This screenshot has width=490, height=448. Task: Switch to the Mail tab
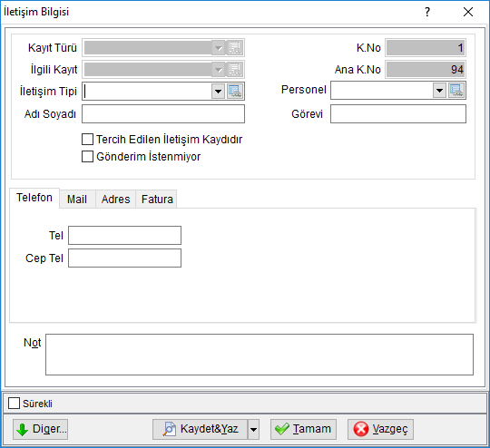(x=77, y=199)
